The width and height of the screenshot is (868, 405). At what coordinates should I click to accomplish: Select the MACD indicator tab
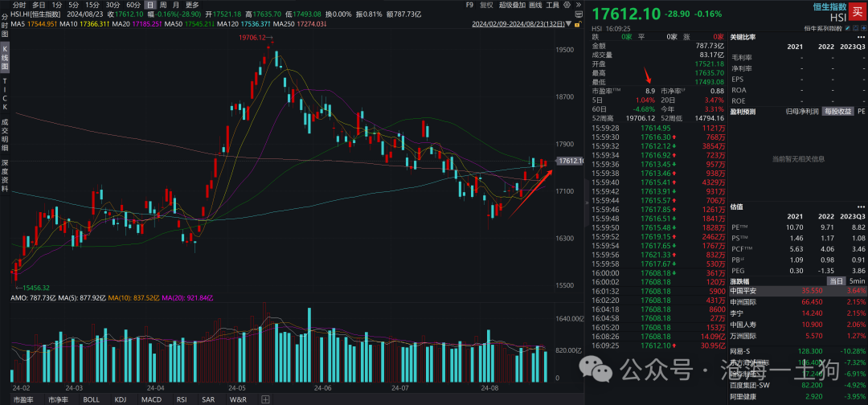point(152,399)
